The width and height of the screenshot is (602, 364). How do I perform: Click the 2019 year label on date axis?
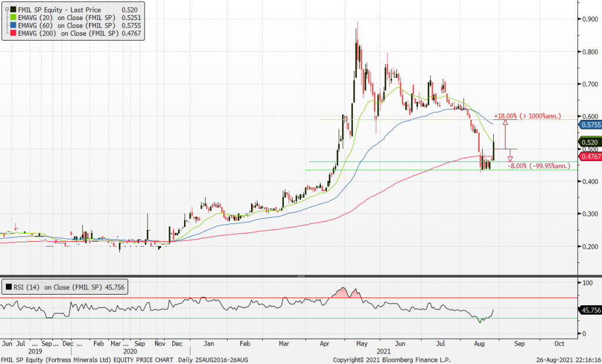click(x=35, y=351)
